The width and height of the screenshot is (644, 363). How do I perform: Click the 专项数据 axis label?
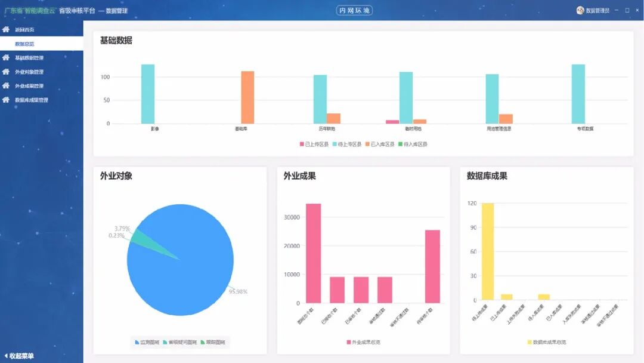click(x=586, y=129)
